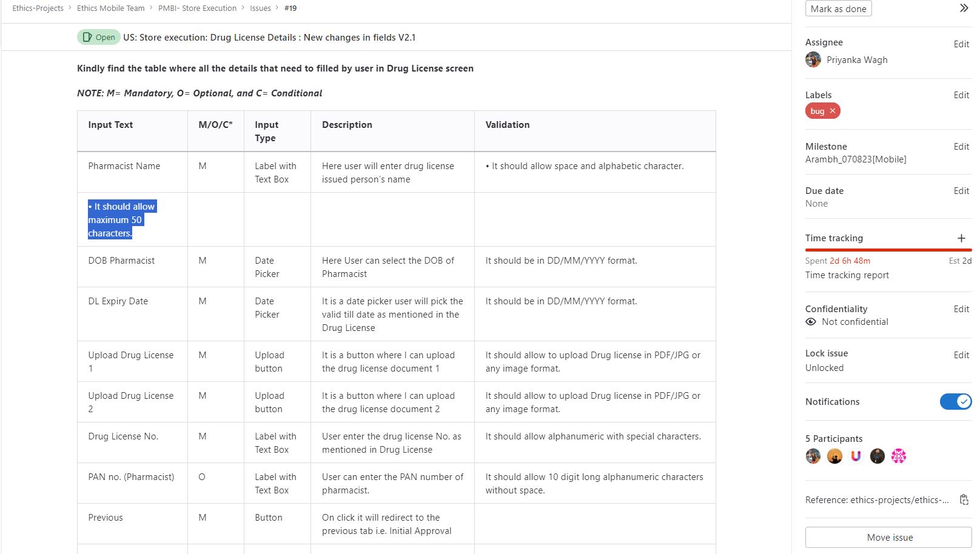Open the Labels Edit dropdown
Screen dimensions: 980x554
pyautogui.click(x=961, y=95)
